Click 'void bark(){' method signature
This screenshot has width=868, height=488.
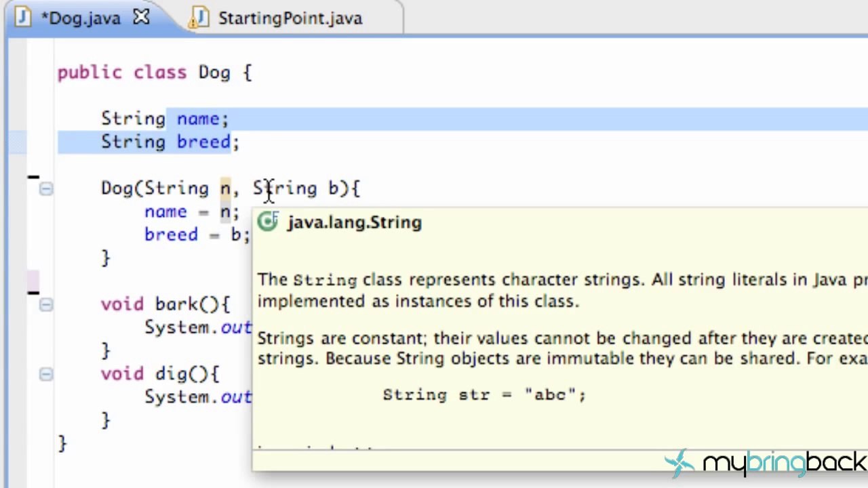coord(166,304)
